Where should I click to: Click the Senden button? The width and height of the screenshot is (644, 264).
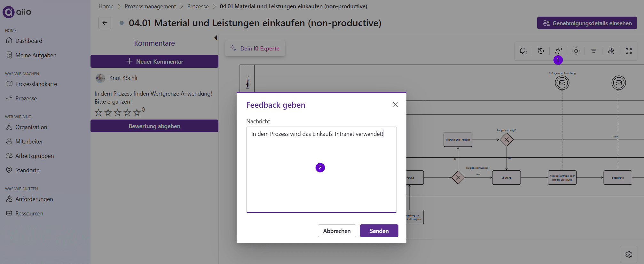point(379,231)
